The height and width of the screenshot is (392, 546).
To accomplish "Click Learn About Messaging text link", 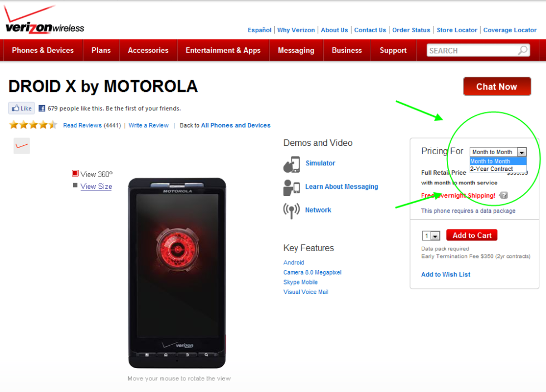I will coord(342,187).
